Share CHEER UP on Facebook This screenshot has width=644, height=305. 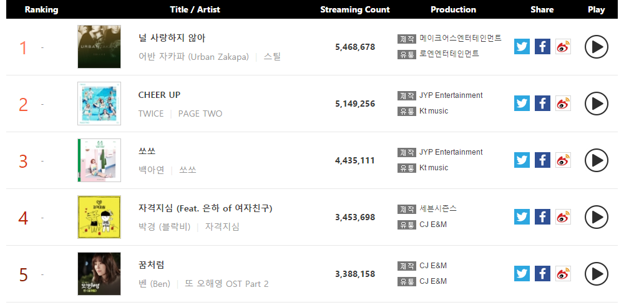pos(542,104)
